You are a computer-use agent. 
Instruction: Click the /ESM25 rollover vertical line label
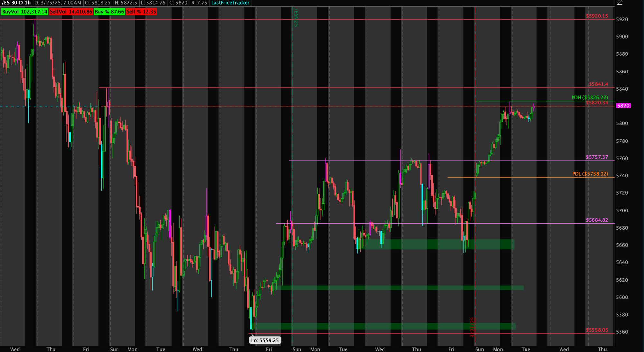[296, 18]
